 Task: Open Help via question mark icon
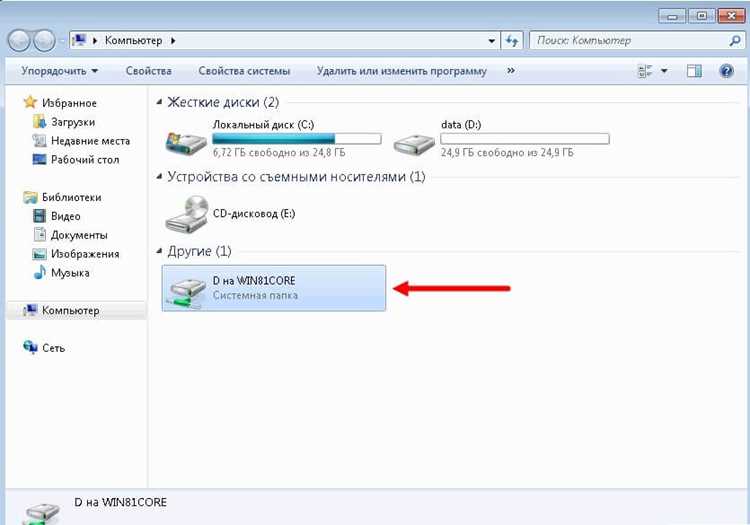point(726,71)
